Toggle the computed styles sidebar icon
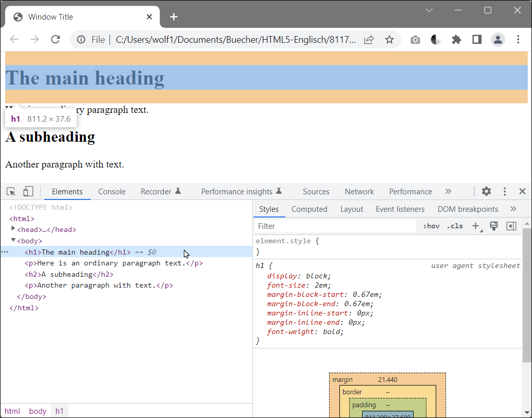 [x=511, y=226]
